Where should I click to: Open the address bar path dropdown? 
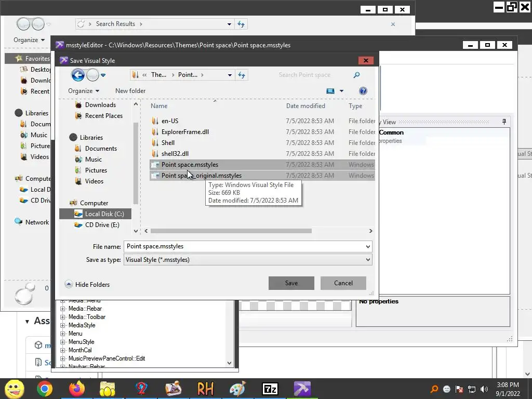230,75
